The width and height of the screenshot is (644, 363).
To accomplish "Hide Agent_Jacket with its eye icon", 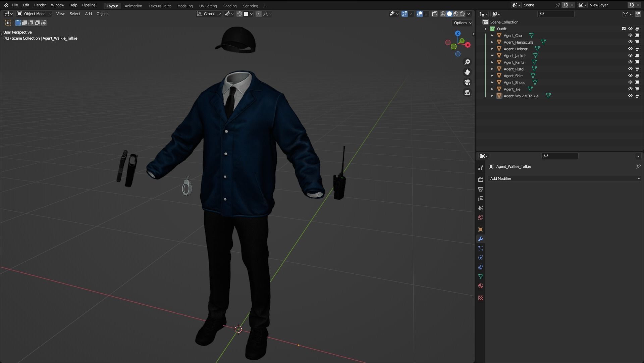I will (x=630, y=55).
